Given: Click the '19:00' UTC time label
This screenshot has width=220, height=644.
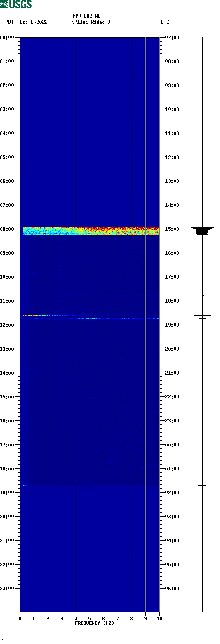Looking at the screenshot, I should click(172, 325).
